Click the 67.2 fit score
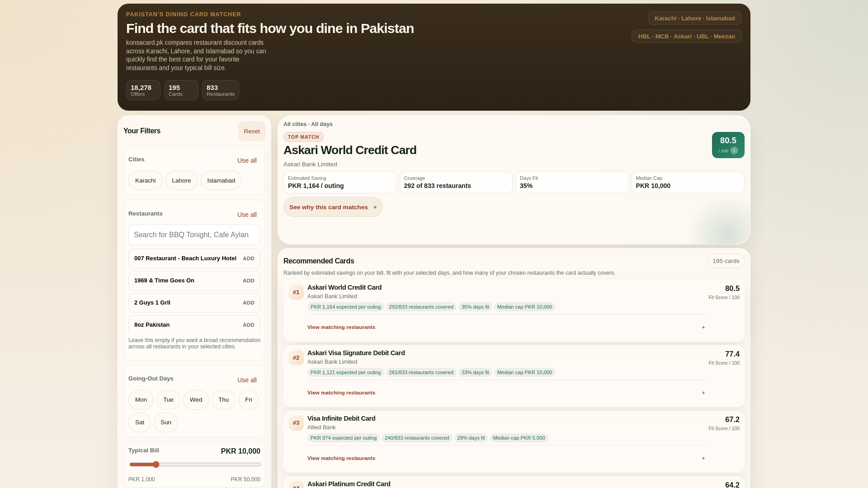The image size is (868, 488). tap(732, 420)
